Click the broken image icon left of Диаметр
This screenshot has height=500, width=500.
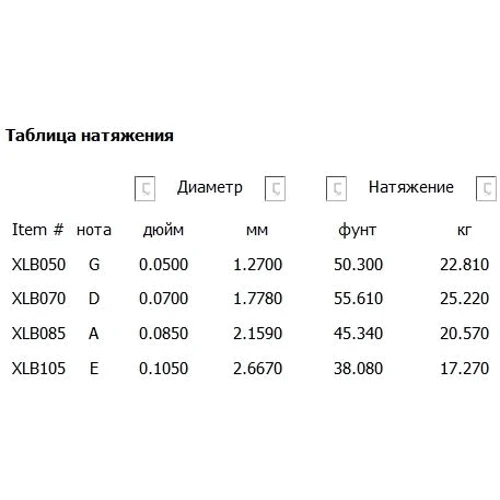[x=145, y=188]
